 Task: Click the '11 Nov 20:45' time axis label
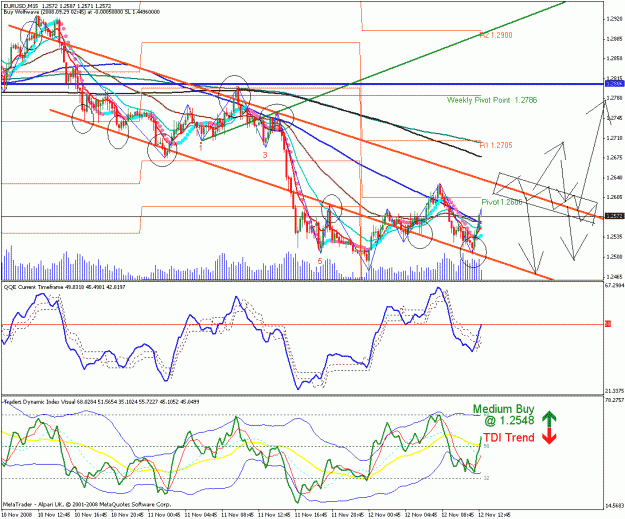(348, 515)
